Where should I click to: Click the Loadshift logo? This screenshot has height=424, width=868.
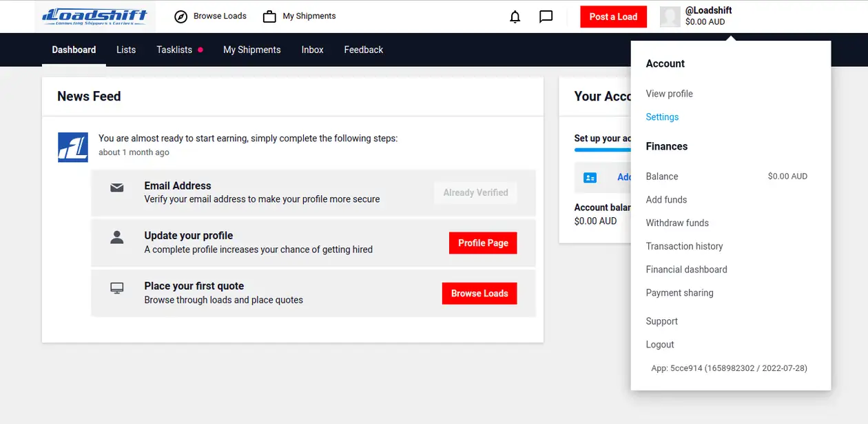(x=95, y=17)
